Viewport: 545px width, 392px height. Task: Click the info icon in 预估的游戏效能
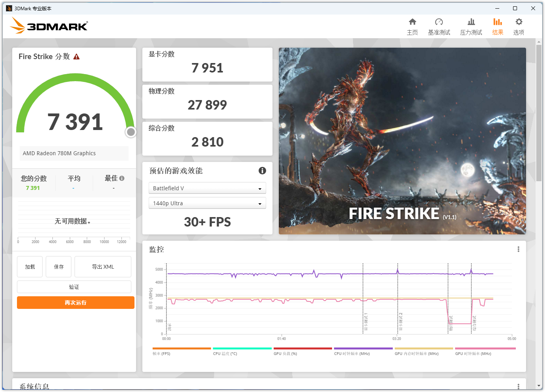point(262,171)
